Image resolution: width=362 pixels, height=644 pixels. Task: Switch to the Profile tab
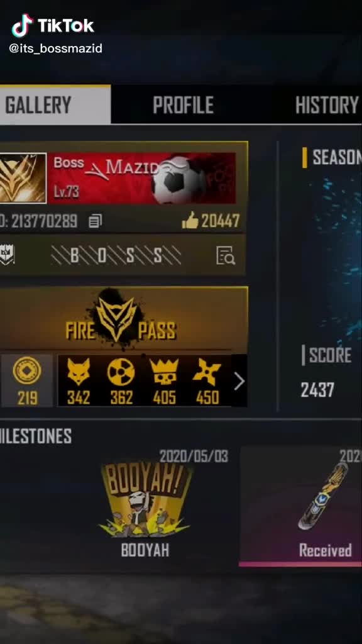click(x=183, y=105)
